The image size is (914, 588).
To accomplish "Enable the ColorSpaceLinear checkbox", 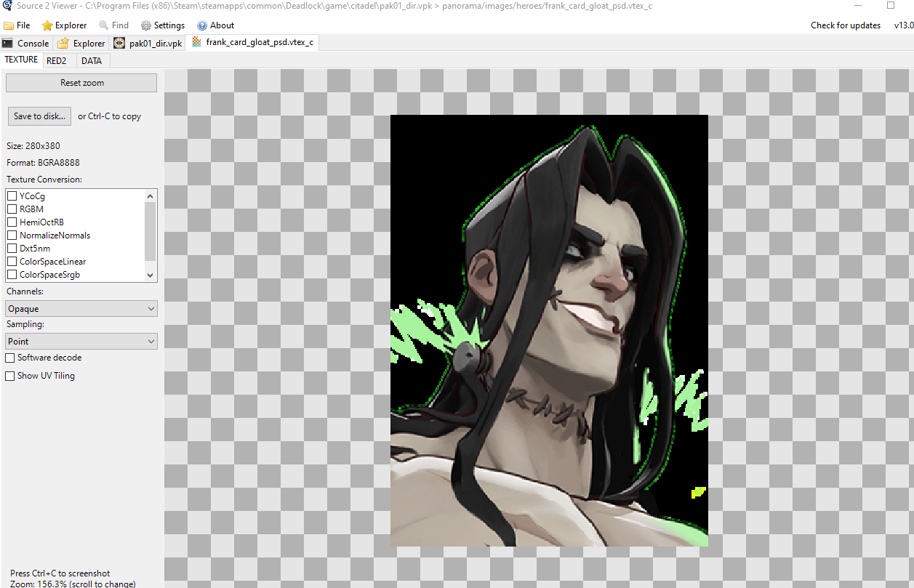I will click(12, 262).
